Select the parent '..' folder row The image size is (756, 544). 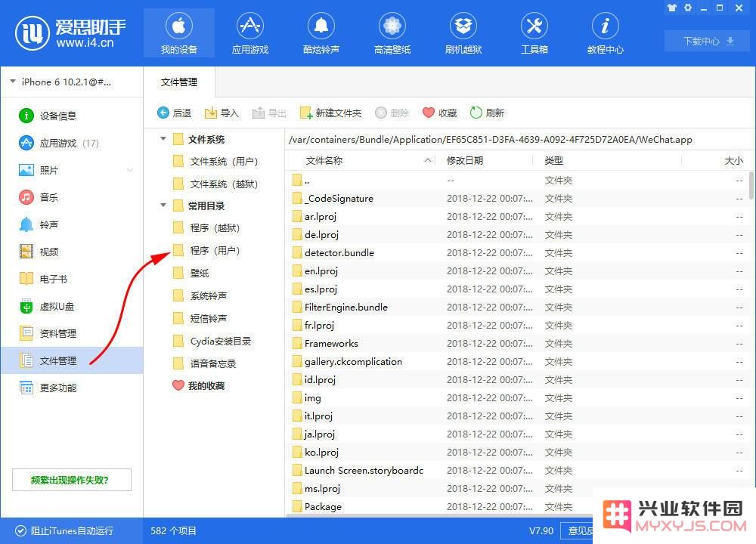tap(517, 181)
